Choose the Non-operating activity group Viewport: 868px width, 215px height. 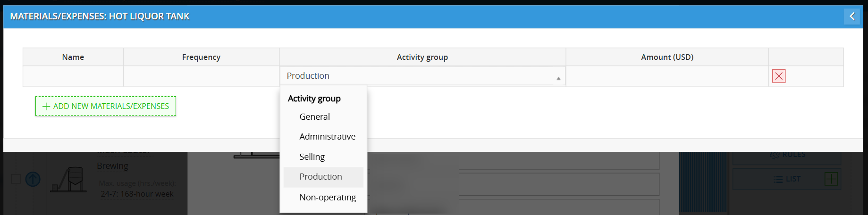[x=328, y=198]
